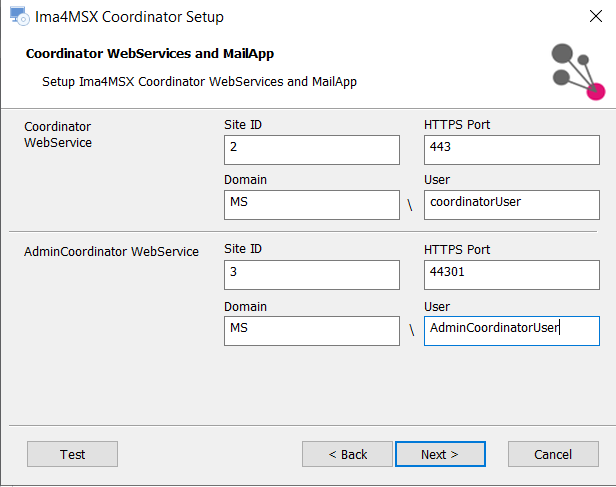Click the installer icon in title bar
The image size is (616, 487).
pos(19,16)
